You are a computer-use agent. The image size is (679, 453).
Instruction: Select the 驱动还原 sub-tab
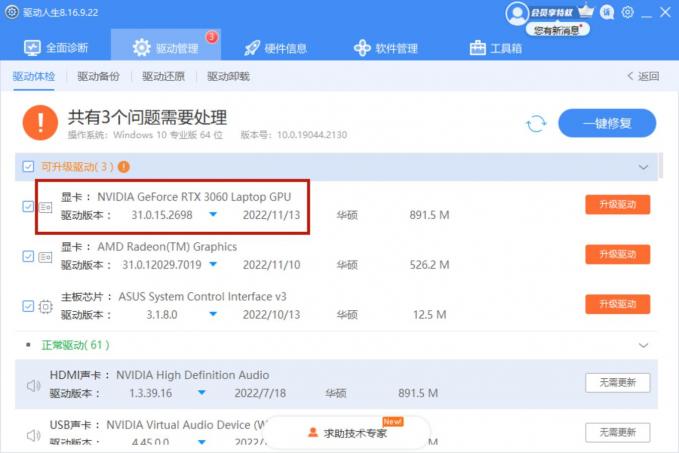point(163,77)
